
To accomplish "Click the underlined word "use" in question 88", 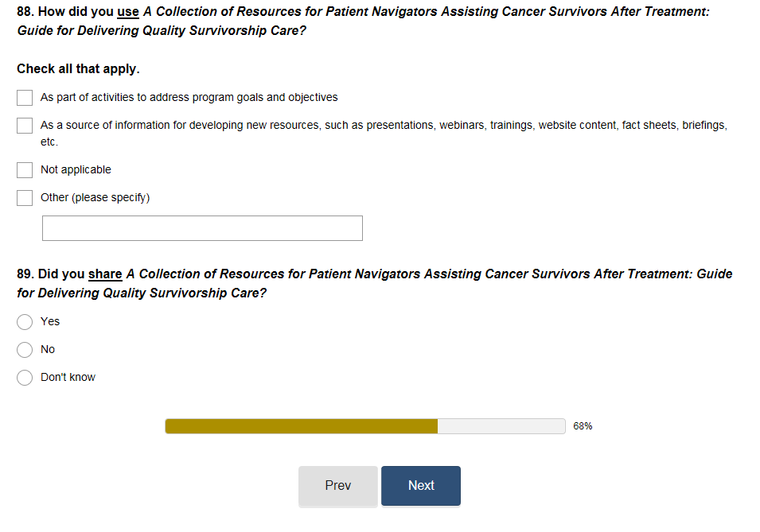I will click(x=128, y=12).
